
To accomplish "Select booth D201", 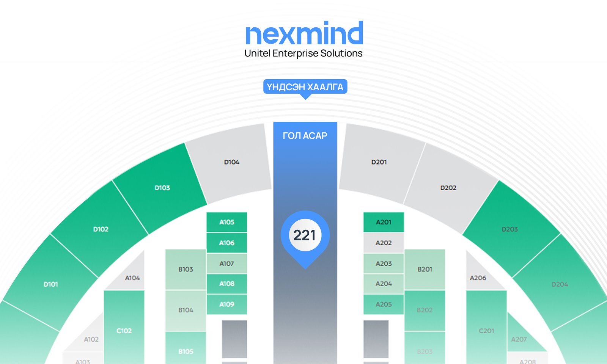I will click(379, 162).
